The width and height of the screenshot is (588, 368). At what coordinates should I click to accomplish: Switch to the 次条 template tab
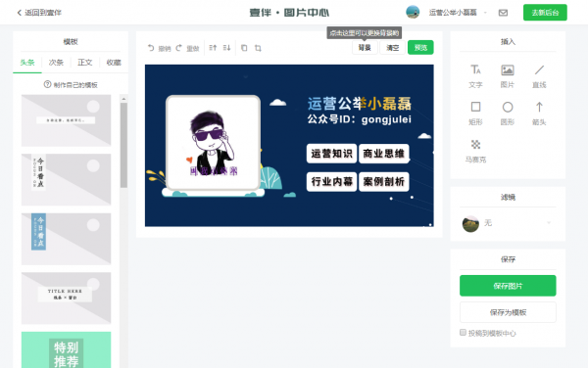pos(56,62)
